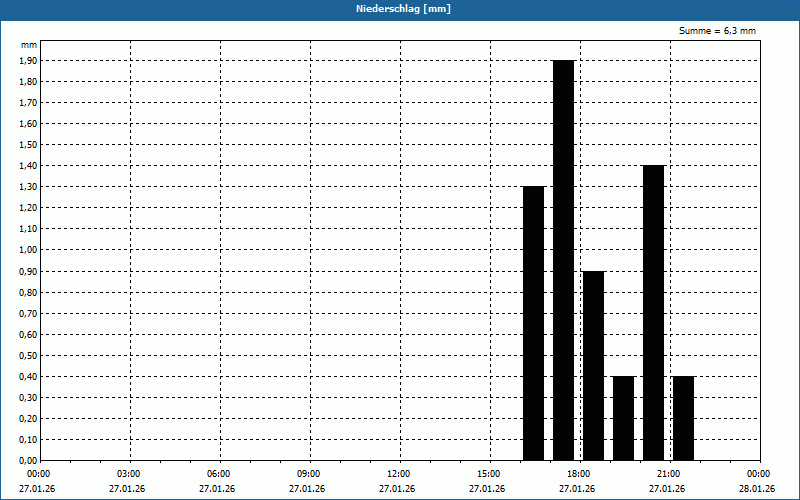The height and width of the screenshot is (500, 800).
Task: Click the 12:00 time label
Action: (398, 474)
